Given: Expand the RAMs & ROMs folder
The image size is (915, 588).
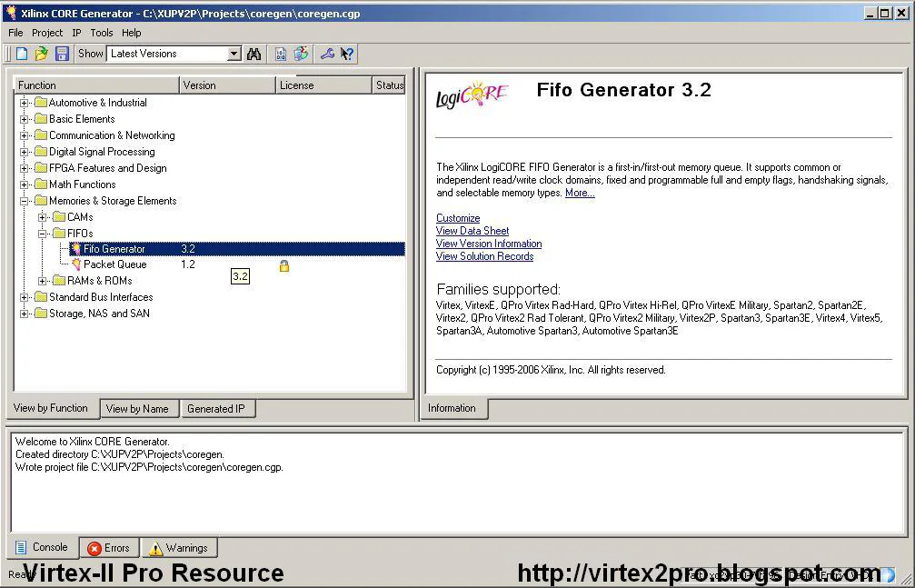Looking at the screenshot, I should point(43,281).
